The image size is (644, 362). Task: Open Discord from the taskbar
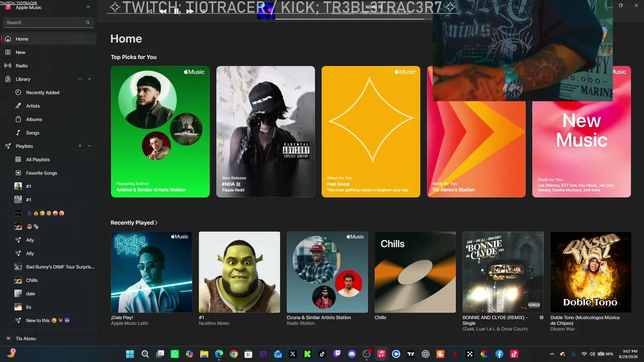(352, 354)
